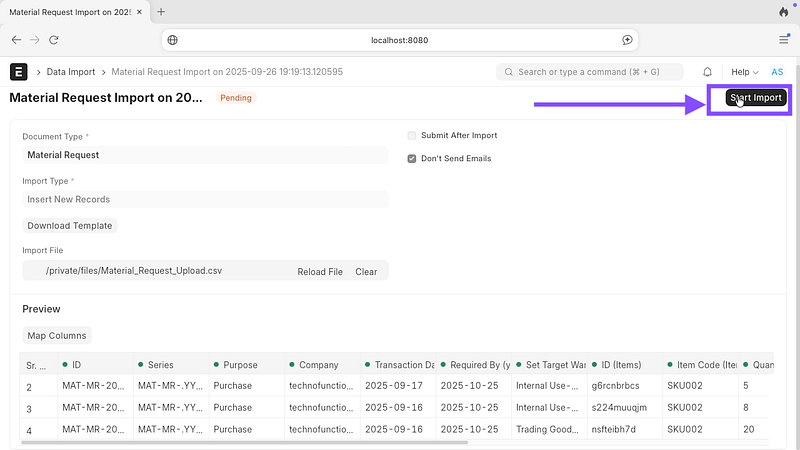
Task: Open the browser hamburger menu
Action: click(x=783, y=40)
